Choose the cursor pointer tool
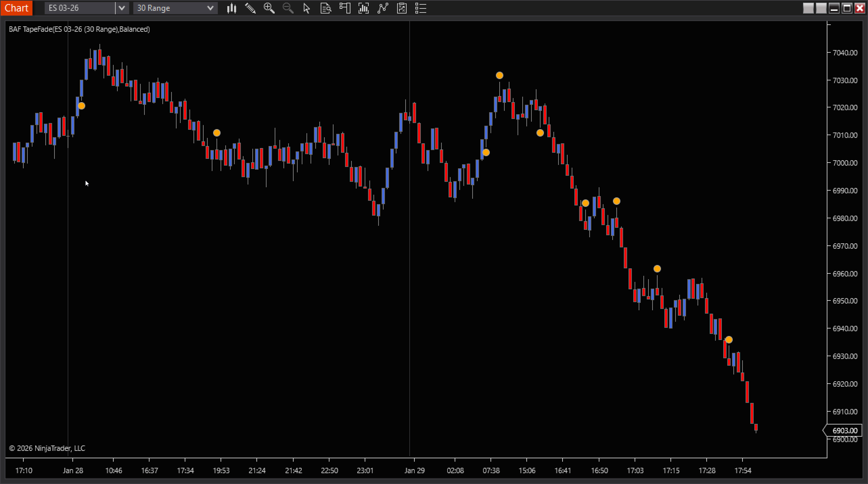 coord(307,8)
